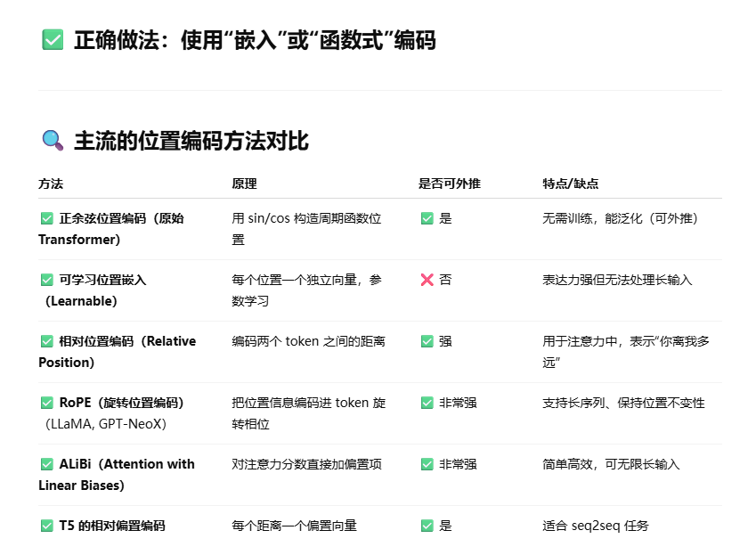Click cell 支持长序列、保持位置不变性
The height and width of the screenshot is (555, 756).
[x=623, y=403]
